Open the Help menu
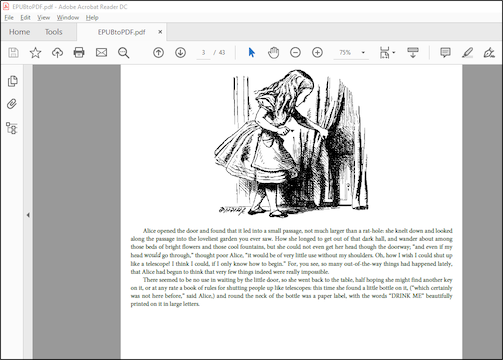The height and width of the screenshot is (360, 503). (x=92, y=17)
